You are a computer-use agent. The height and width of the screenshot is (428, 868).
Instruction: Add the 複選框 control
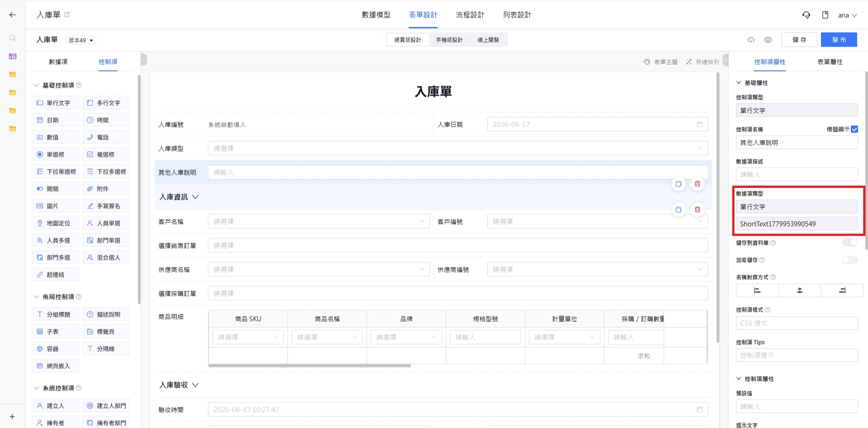tap(106, 154)
